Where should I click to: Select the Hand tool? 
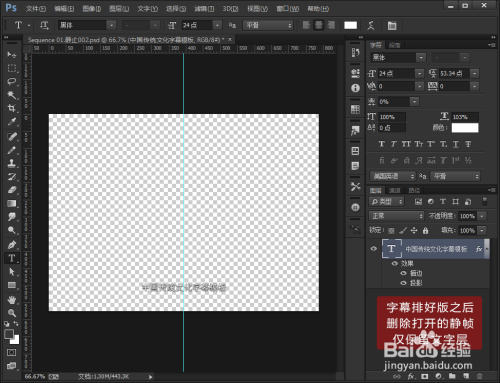12,300
